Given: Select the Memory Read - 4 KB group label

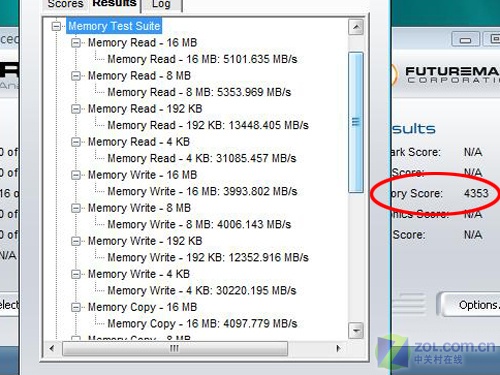Looking at the screenshot, I should (x=139, y=142).
